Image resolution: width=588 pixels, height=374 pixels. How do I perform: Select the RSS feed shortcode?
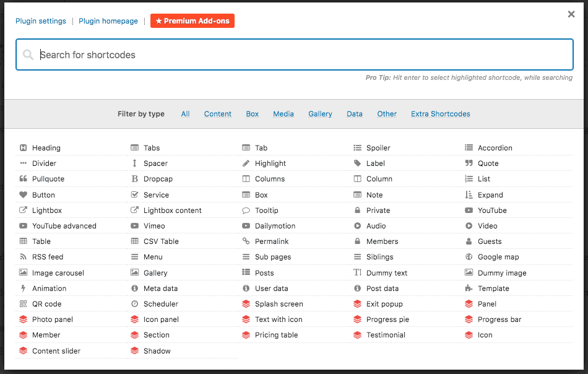42,256
